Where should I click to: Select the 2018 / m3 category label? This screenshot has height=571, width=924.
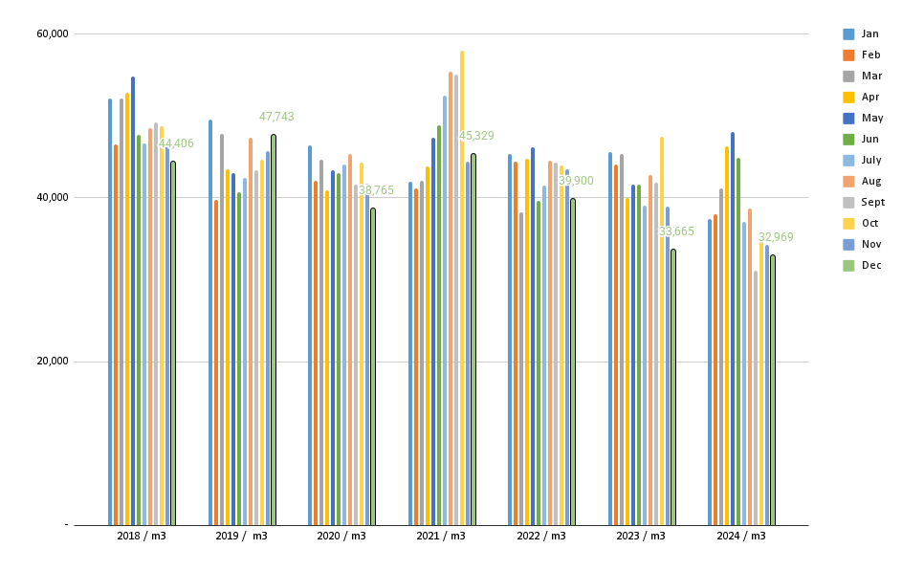click(x=142, y=537)
